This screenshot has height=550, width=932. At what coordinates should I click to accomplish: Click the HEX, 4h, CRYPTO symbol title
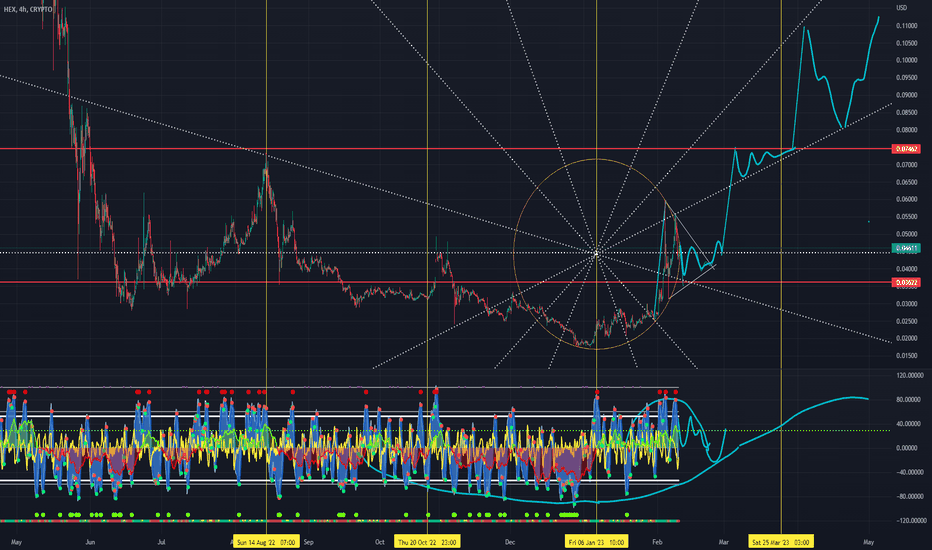click(x=28, y=9)
